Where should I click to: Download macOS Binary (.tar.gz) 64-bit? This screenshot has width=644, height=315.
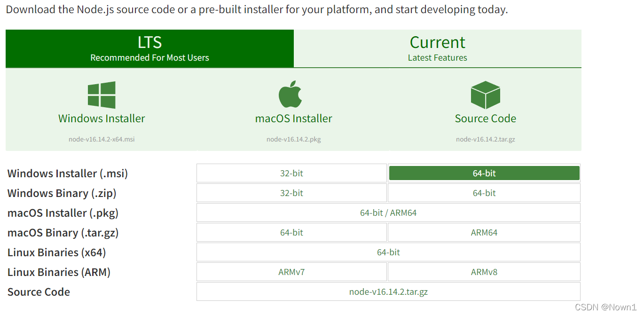point(291,232)
